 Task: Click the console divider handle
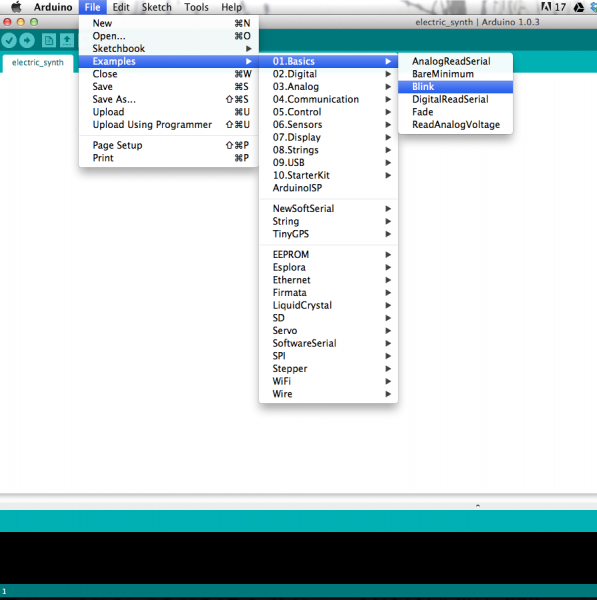pos(478,505)
